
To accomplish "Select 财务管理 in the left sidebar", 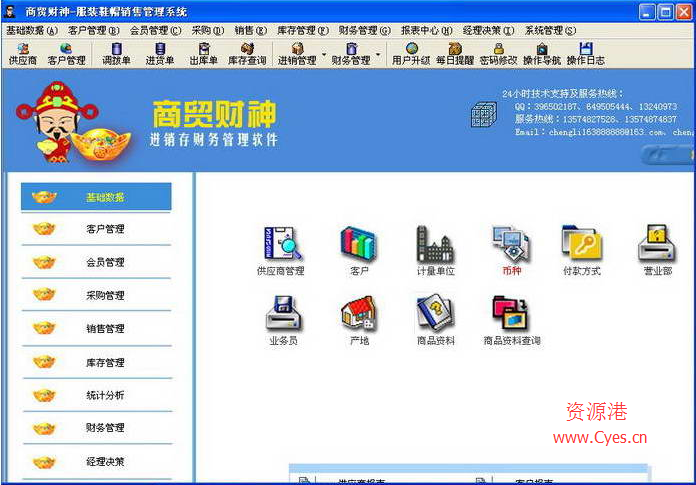I will pos(96,428).
